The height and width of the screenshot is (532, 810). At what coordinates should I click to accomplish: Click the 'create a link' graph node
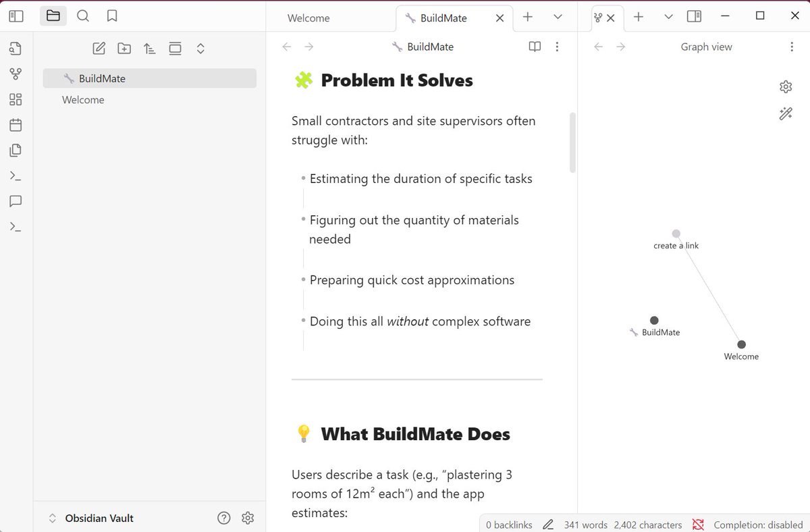(676, 234)
